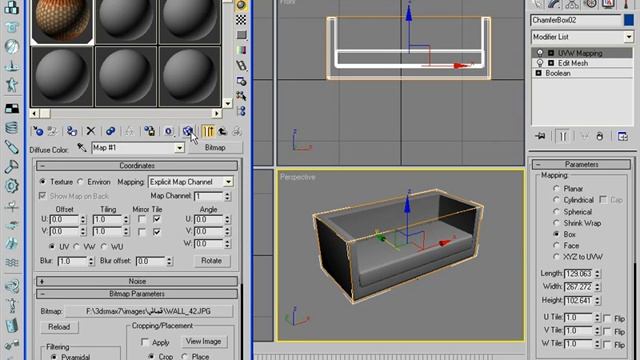Screen dimensions: 640x360
Task: Toggle the Edit Mesh lightbulb
Action: [x=540, y=63]
